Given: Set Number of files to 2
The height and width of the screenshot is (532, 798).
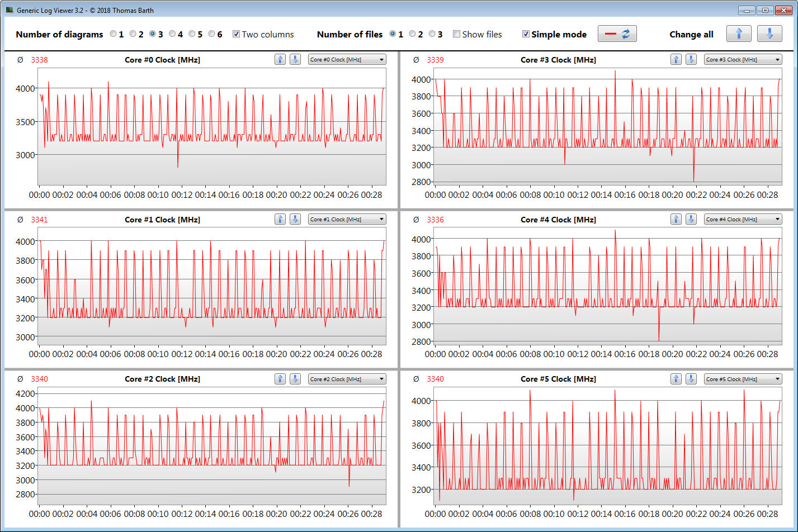Looking at the screenshot, I should point(413,34).
